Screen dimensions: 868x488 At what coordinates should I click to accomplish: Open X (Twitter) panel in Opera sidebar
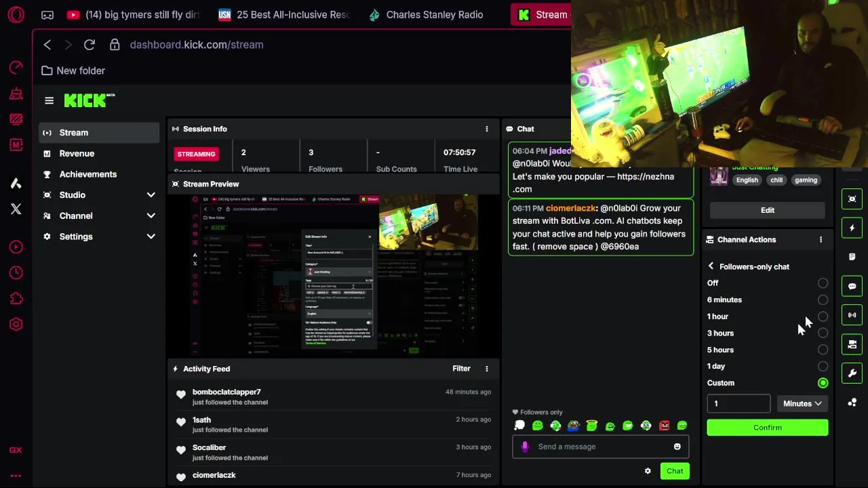[x=16, y=209]
